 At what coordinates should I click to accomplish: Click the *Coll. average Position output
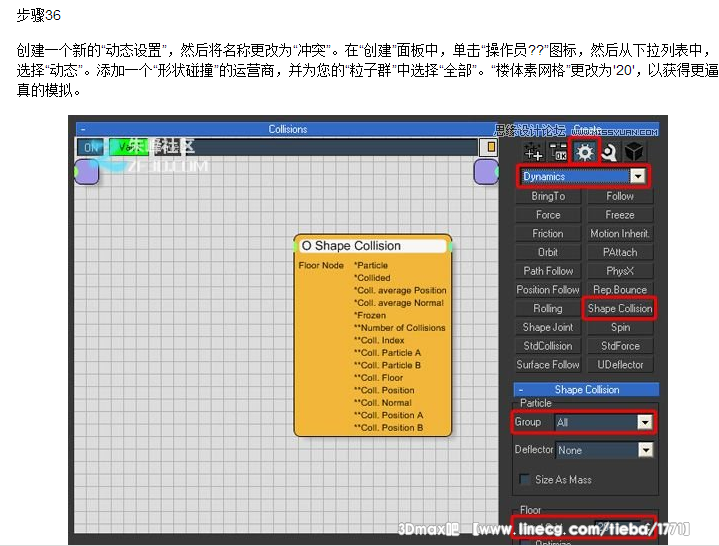click(400, 291)
